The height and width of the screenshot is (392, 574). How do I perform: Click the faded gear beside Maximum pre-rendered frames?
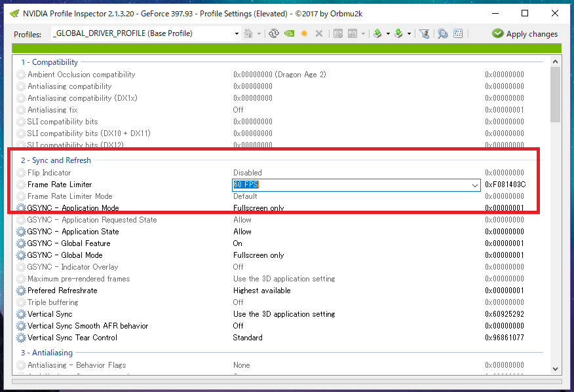21,279
